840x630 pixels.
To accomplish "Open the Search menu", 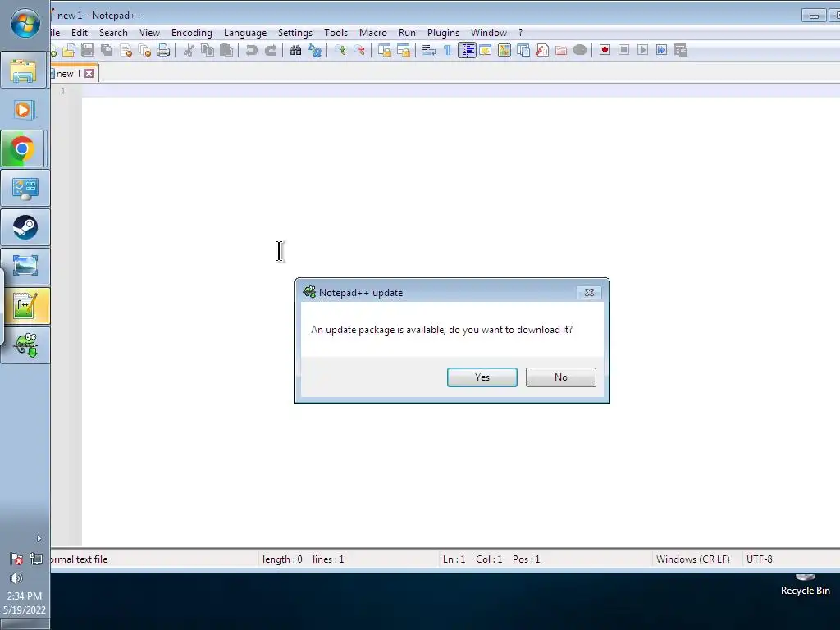I will click(113, 33).
